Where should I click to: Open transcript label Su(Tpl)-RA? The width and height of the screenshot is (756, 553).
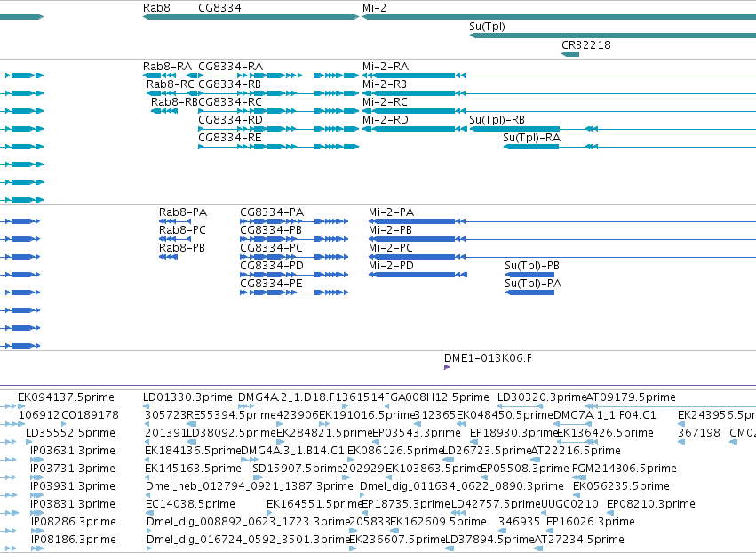(x=532, y=138)
